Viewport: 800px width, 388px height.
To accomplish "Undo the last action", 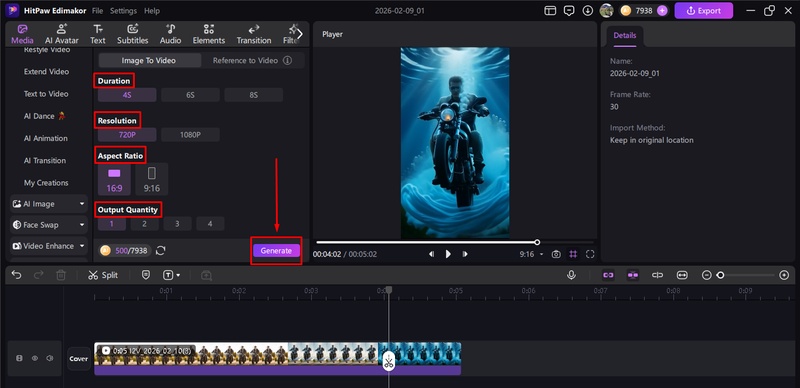I will [16, 275].
